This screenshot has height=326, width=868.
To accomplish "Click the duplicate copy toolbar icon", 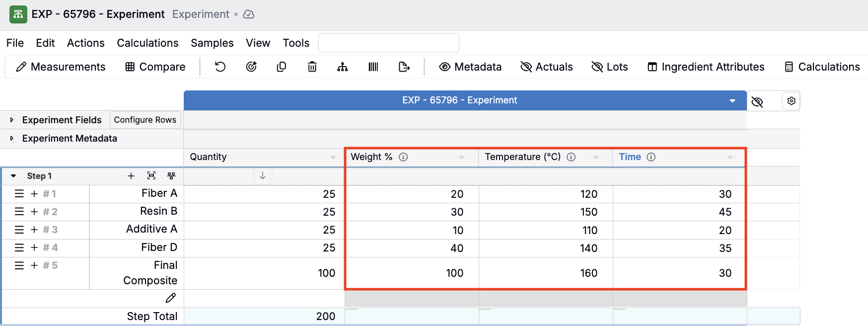I will coord(282,67).
